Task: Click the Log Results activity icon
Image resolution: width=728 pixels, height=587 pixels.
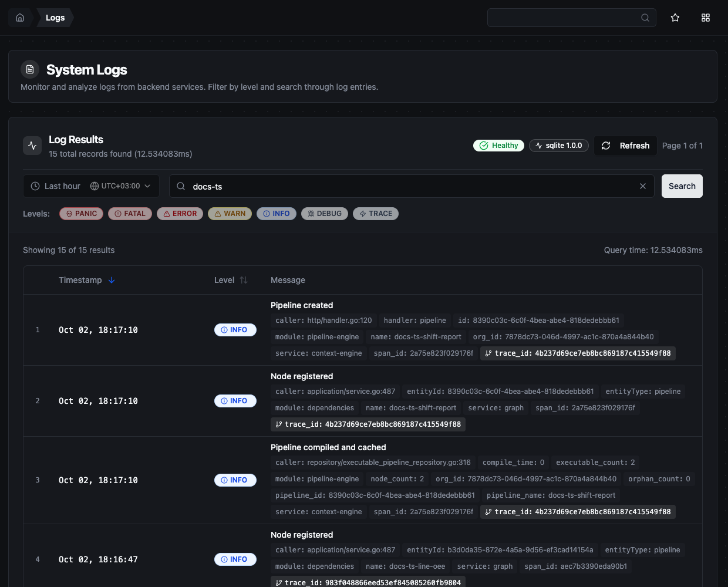Action: click(x=32, y=146)
